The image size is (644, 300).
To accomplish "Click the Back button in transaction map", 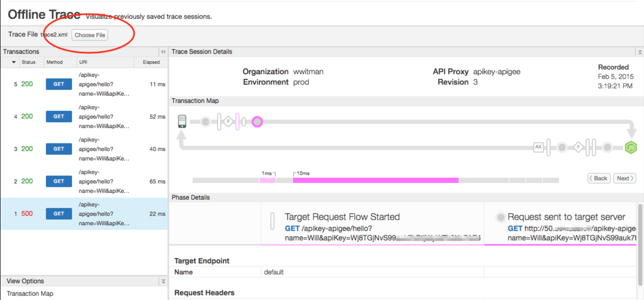I will point(598,178).
